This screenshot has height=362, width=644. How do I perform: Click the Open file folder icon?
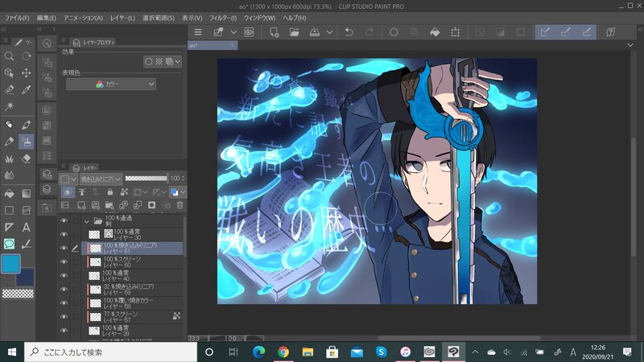pyautogui.click(x=294, y=32)
